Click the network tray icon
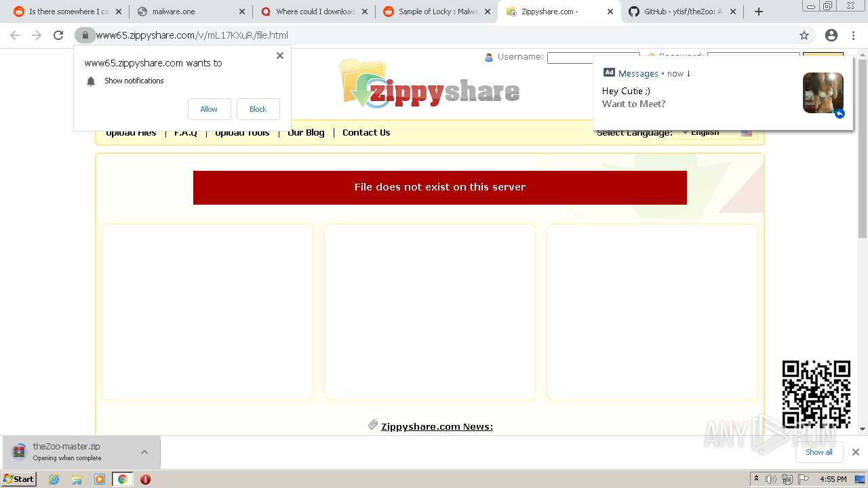The image size is (868, 488). 787,479
